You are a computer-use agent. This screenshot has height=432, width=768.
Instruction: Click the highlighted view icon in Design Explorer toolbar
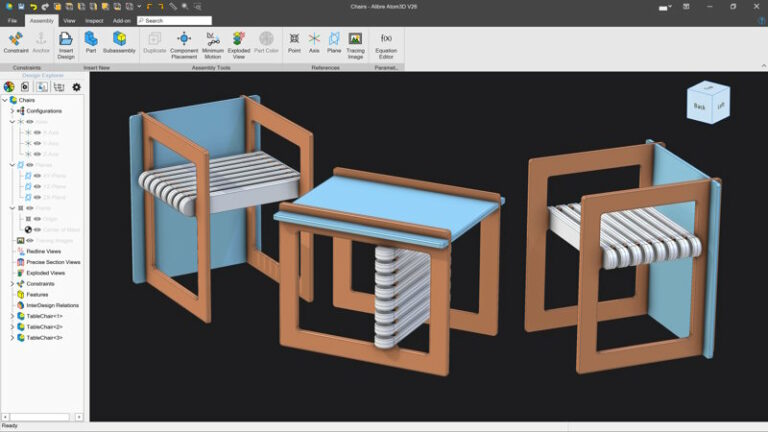click(x=42, y=87)
